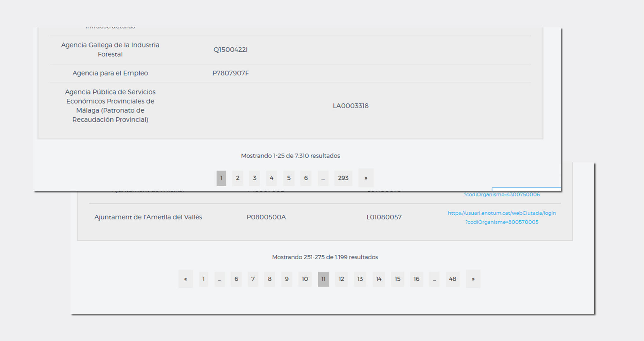644x341 pixels.
Task: Select Agencia Gallega de la Industria Forestal
Action: tap(110, 49)
